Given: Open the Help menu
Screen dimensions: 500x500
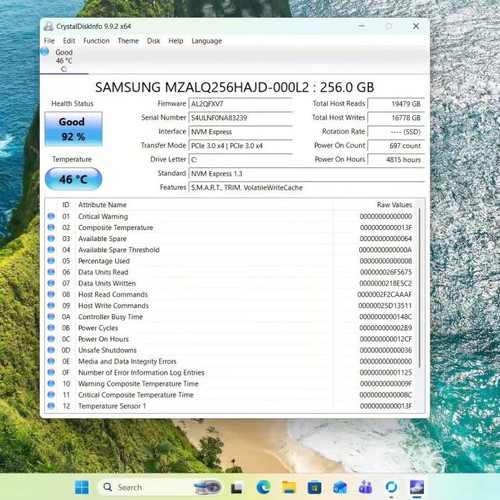Looking at the screenshot, I should [x=176, y=41].
